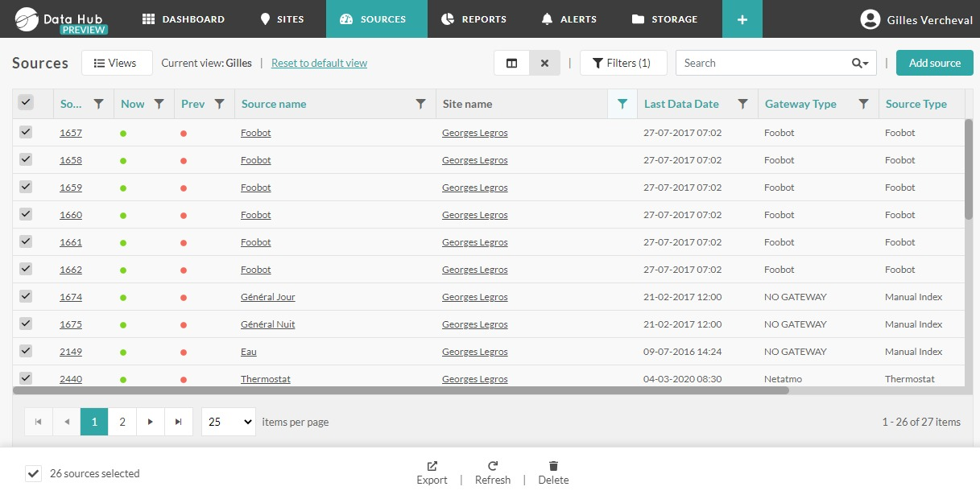Click the Refresh icon
This screenshot has height=499, width=980.
[x=493, y=466]
